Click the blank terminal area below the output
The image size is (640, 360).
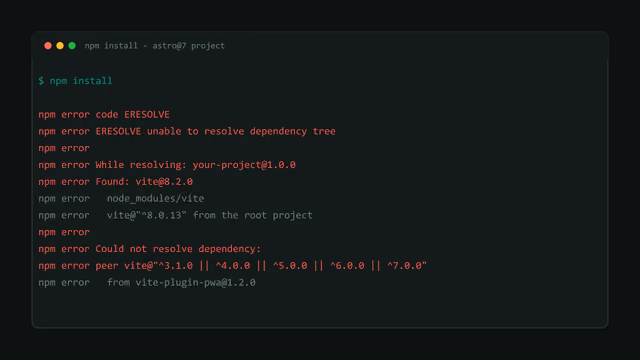pyautogui.click(x=320, y=307)
